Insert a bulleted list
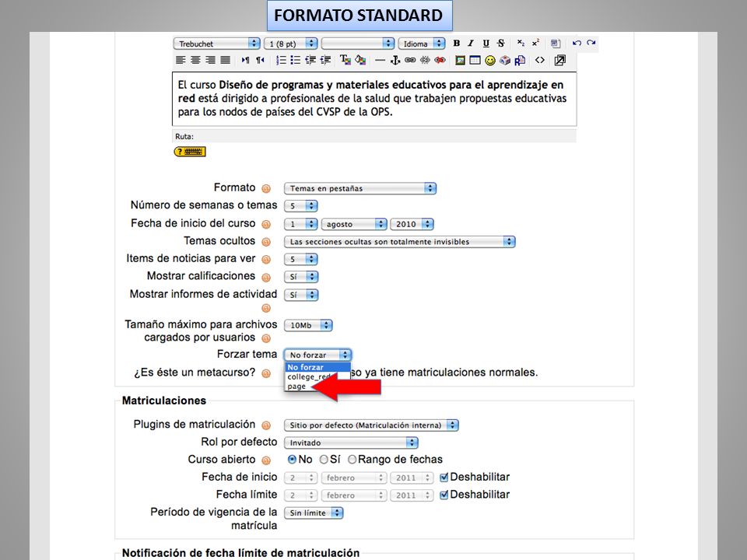 (296, 60)
